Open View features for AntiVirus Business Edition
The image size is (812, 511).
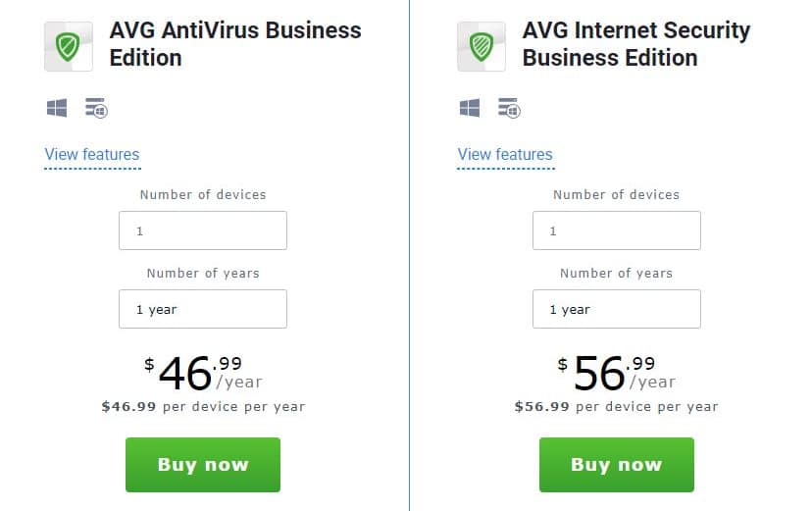(92, 154)
